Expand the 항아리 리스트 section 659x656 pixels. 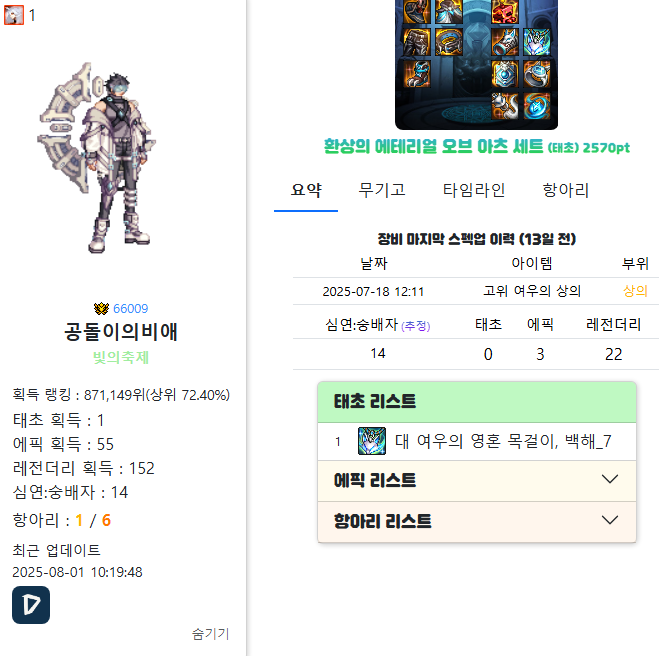click(x=477, y=522)
